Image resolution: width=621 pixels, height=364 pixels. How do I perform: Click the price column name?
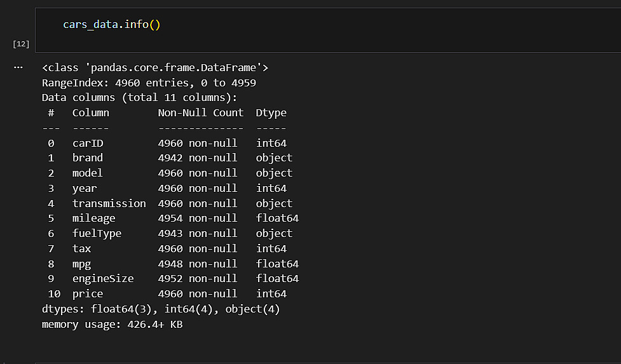pyautogui.click(x=88, y=294)
